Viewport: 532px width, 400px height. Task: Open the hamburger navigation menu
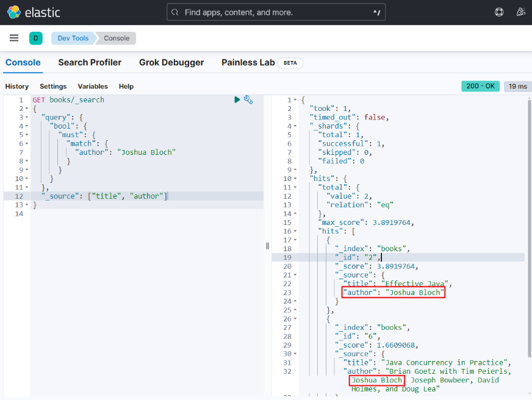(14, 38)
